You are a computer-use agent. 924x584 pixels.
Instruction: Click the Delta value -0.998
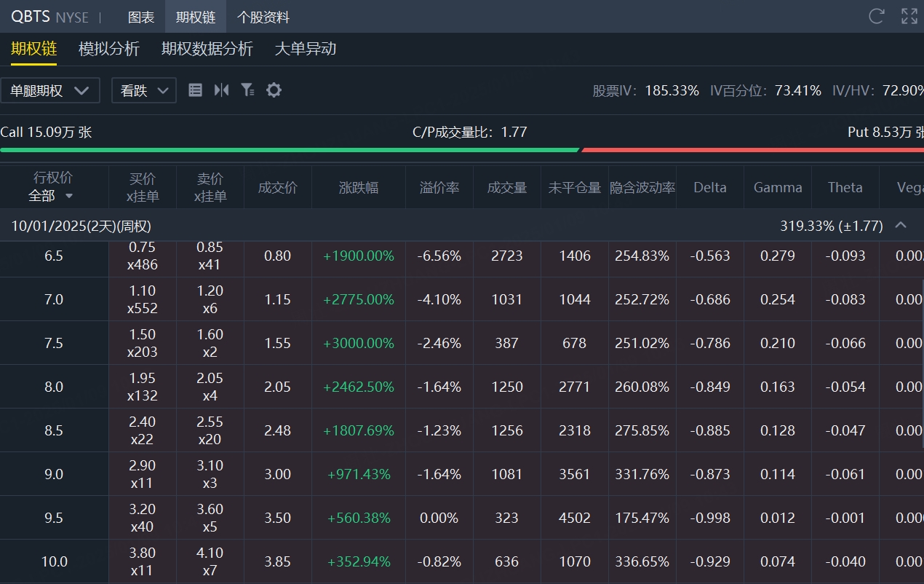[x=710, y=518]
